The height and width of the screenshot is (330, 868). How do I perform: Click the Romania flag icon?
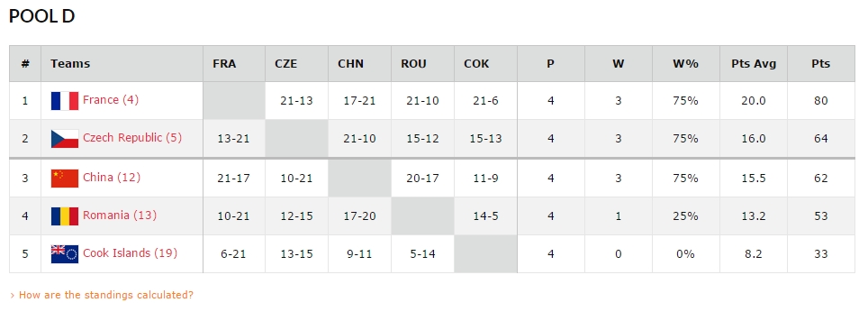point(65,216)
